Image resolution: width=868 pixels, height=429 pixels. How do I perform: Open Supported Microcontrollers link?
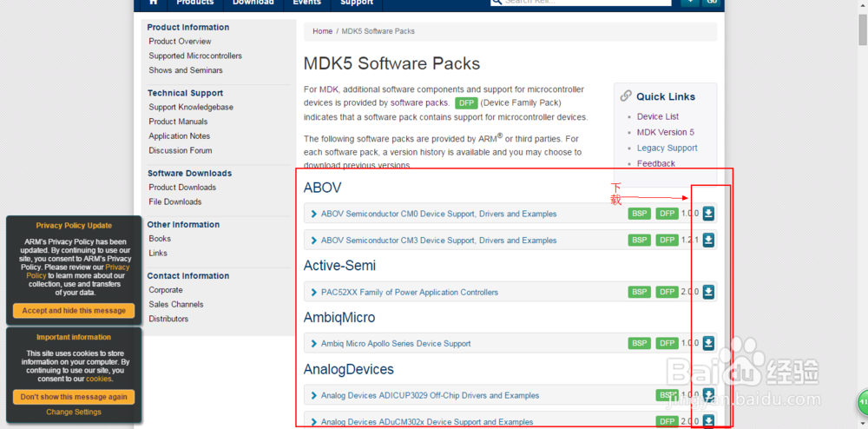point(195,56)
